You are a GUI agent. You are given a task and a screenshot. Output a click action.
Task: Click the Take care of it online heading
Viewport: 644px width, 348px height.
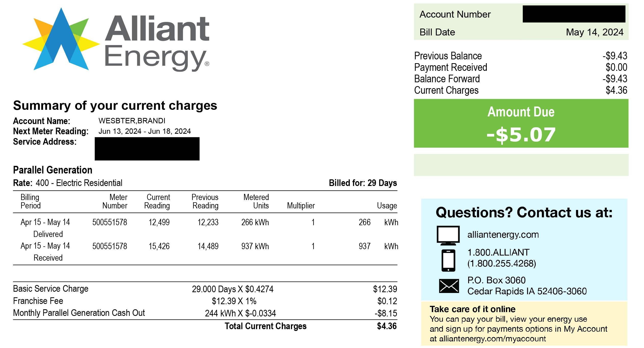point(472,309)
